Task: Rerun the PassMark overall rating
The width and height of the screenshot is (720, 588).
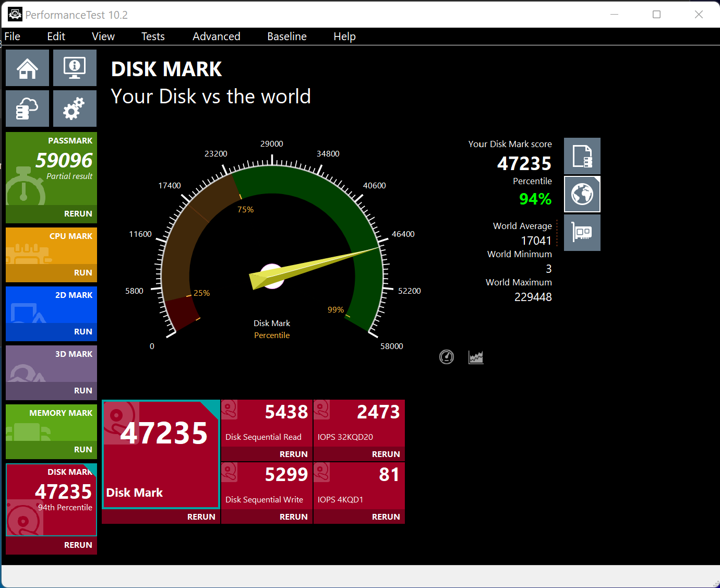Action: [x=78, y=214]
